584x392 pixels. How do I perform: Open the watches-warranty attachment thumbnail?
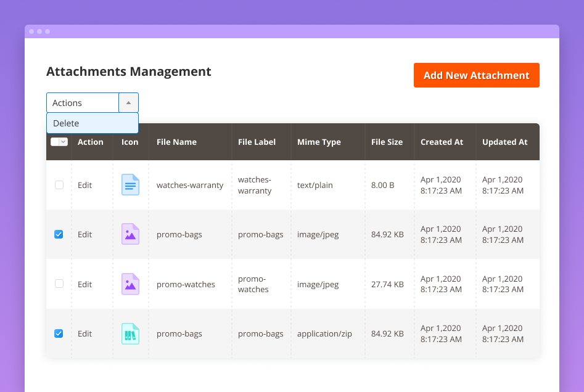(130, 184)
